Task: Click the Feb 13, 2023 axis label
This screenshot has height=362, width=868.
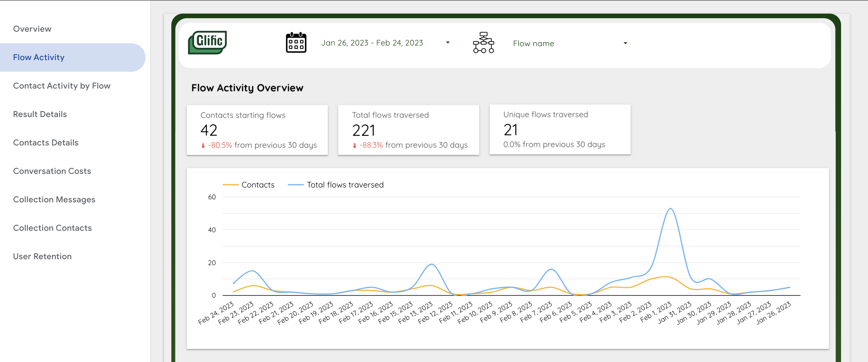Action: coord(415,313)
